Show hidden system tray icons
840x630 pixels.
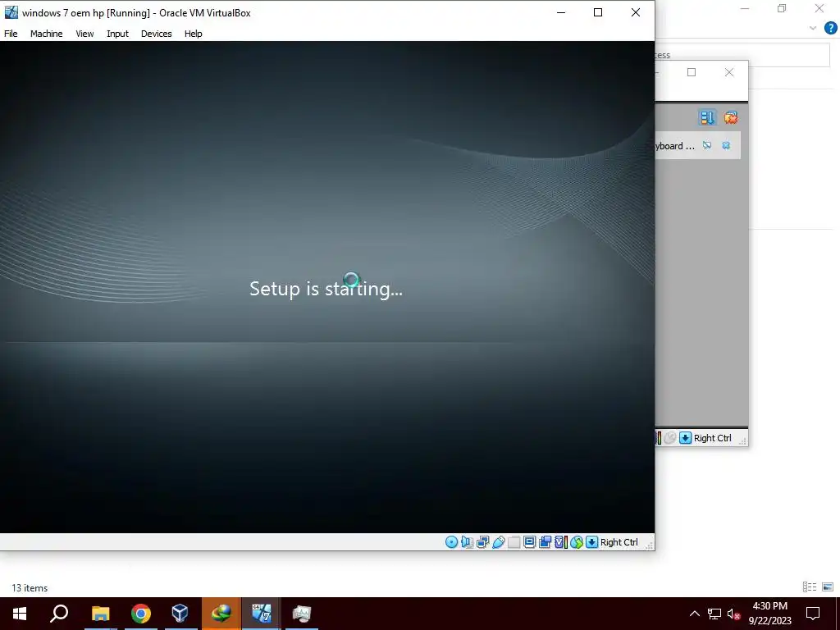coord(694,614)
